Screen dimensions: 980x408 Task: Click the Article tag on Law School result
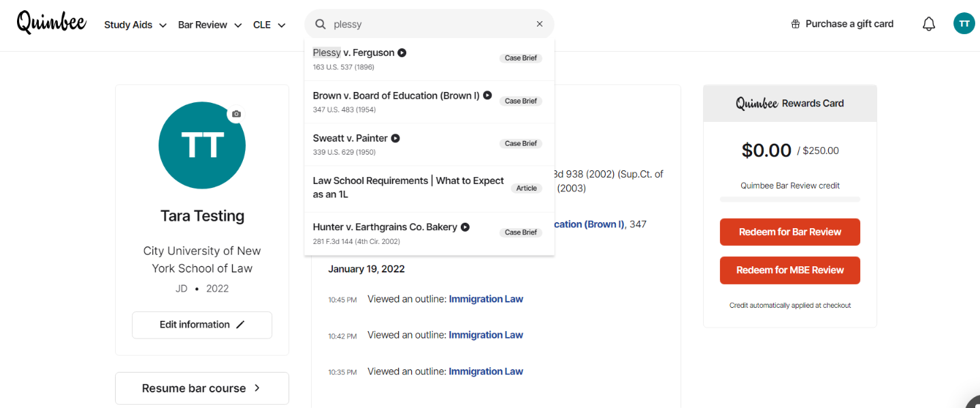(527, 188)
